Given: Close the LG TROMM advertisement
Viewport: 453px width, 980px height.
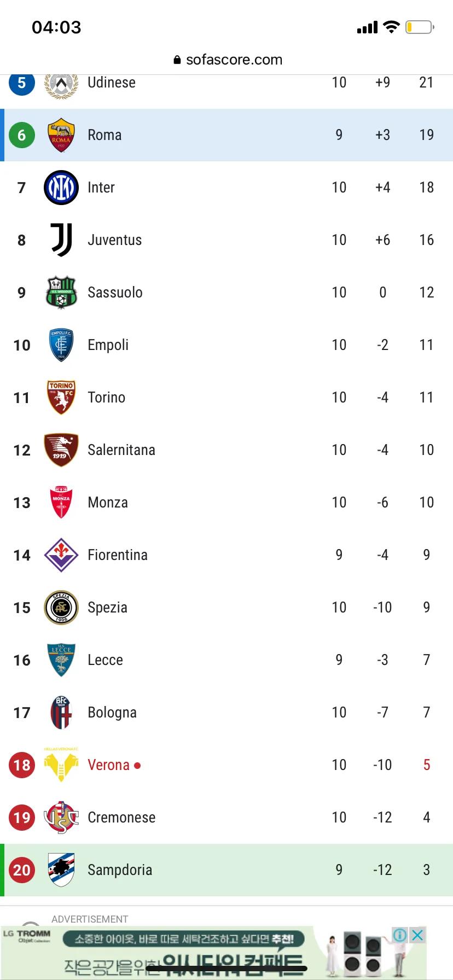Looking at the screenshot, I should pyautogui.click(x=417, y=935).
